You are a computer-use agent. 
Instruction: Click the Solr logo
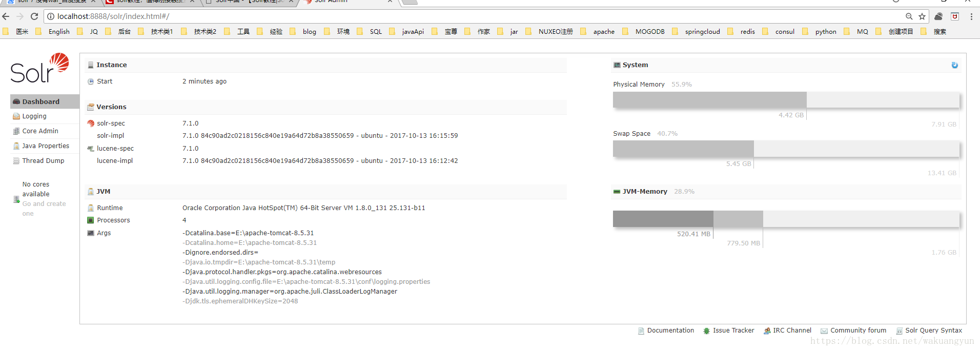coord(39,68)
